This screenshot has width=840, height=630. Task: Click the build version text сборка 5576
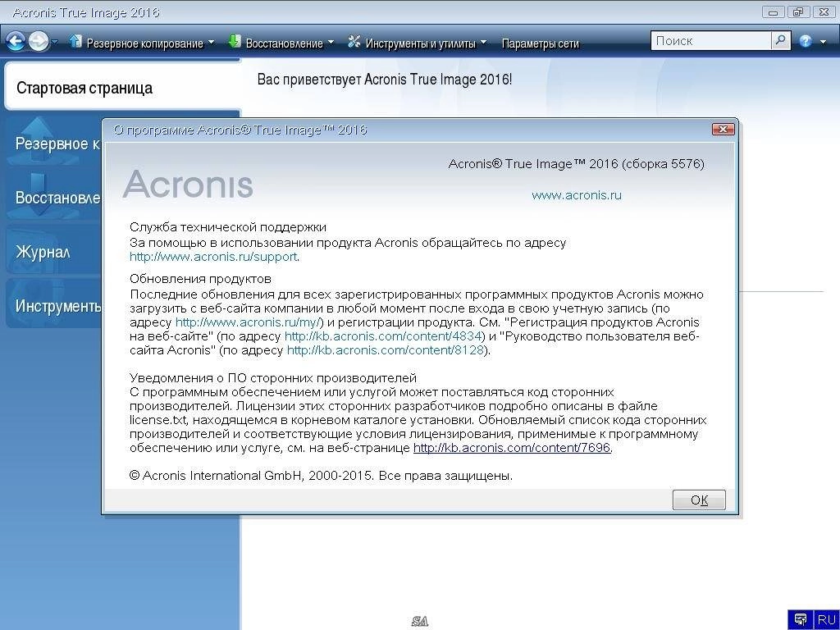point(663,164)
